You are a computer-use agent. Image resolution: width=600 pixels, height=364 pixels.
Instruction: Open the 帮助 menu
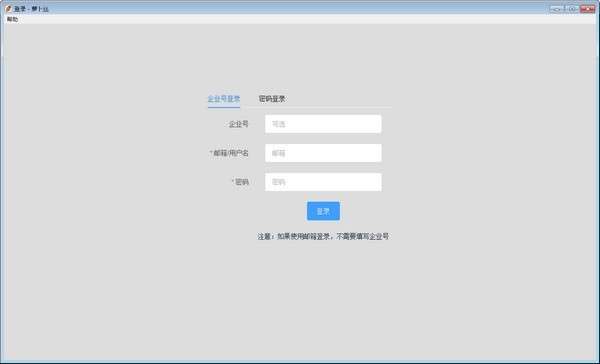[x=12, y=19]
